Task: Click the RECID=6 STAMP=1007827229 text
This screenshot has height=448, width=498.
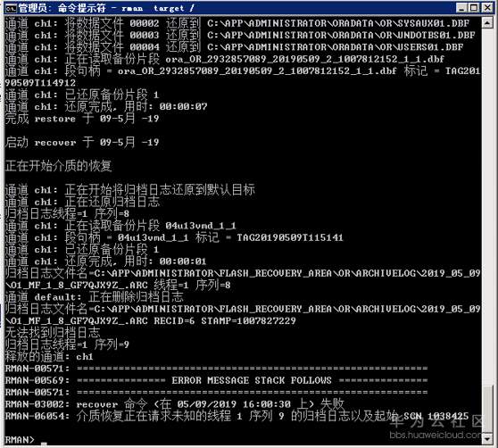Action: pos(225,321)
